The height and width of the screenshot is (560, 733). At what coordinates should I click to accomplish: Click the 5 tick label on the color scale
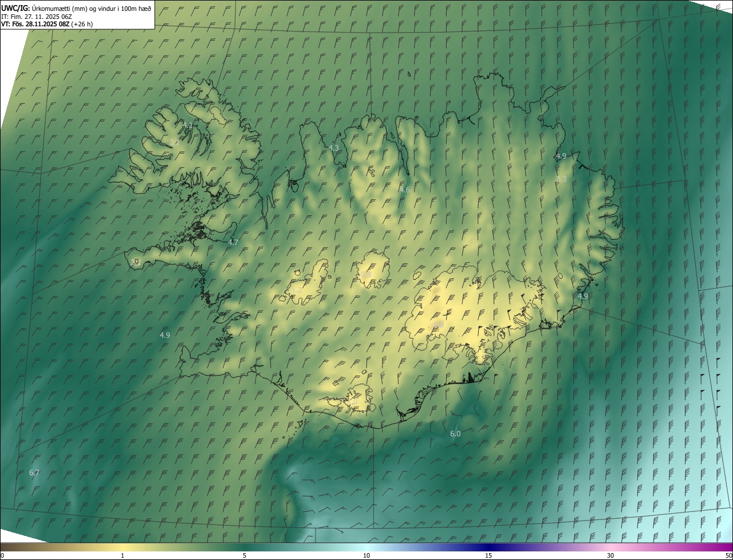coord(245,555)
